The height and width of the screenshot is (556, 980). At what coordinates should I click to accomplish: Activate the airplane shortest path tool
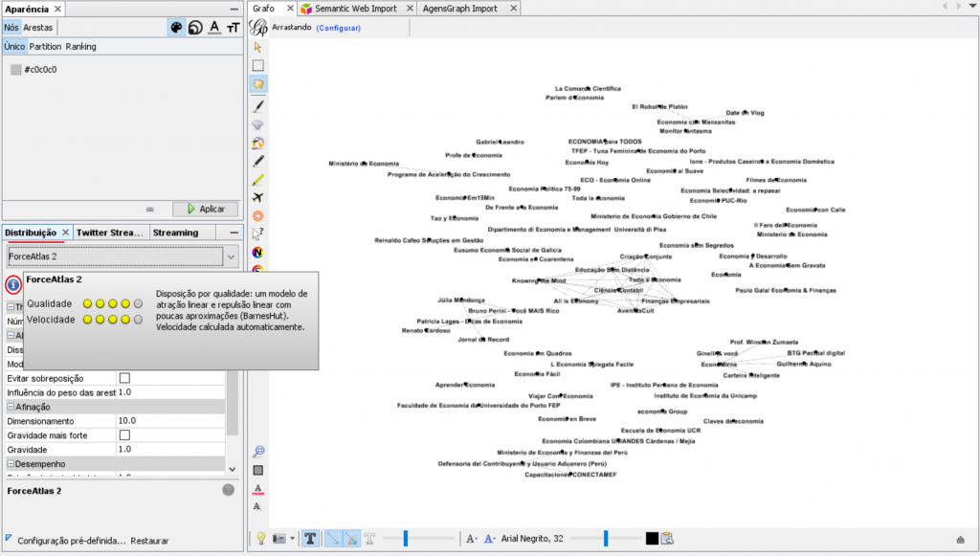pos(258,197)
